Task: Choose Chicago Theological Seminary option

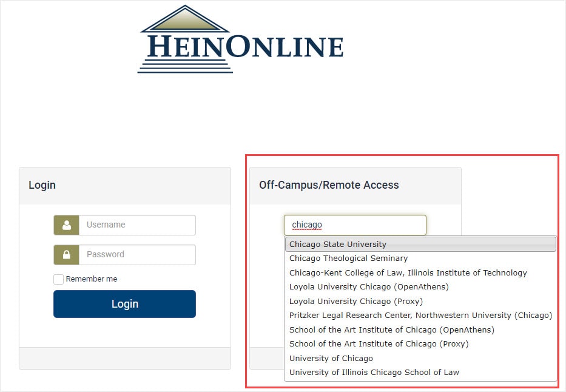Action: [x=420, y=259]
